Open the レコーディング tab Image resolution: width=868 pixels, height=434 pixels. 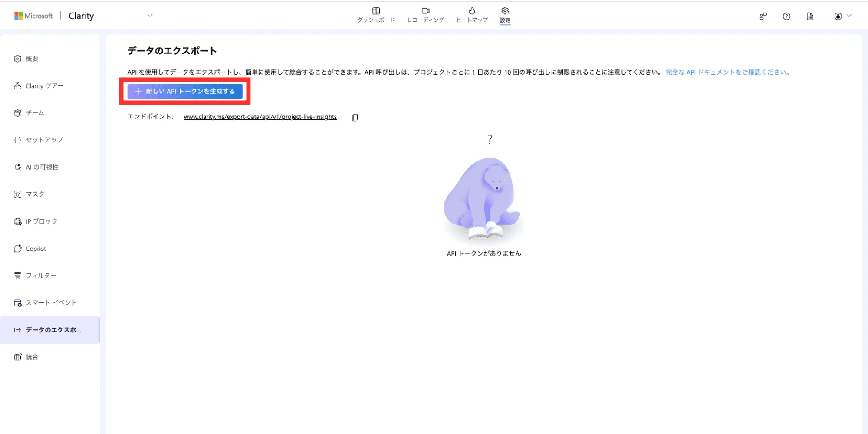[425, 15]
